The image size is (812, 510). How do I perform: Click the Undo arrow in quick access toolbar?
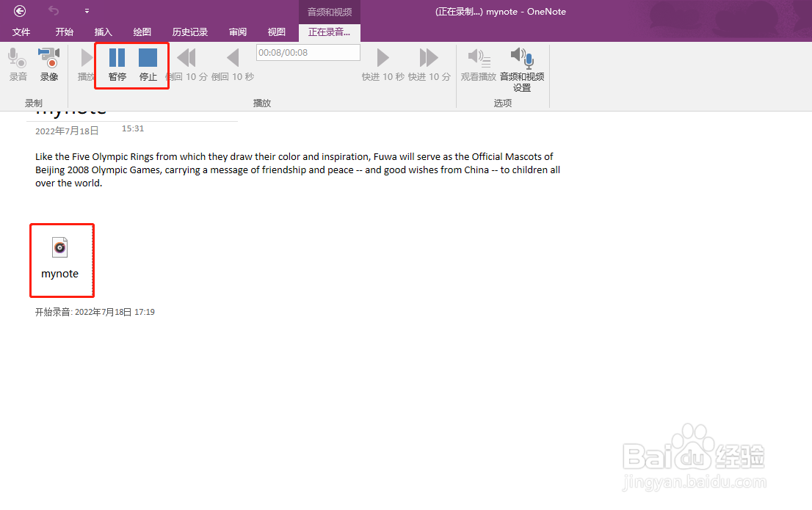coord(54,10)
